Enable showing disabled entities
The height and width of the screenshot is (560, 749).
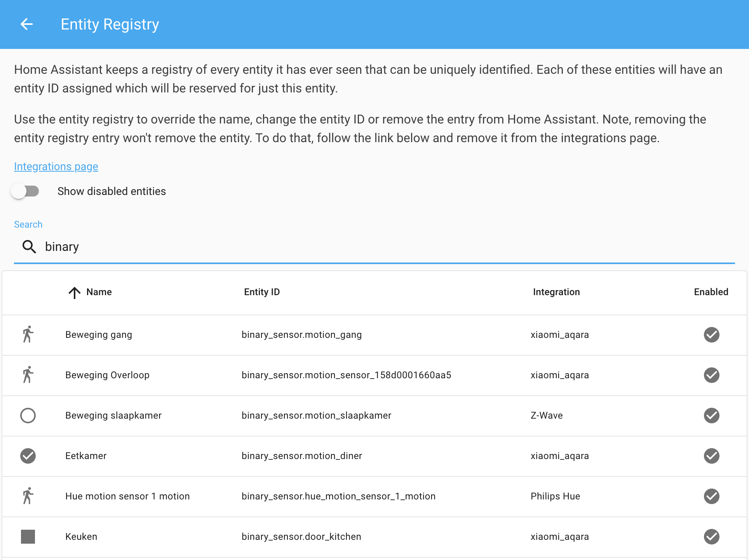coord(26,191)
